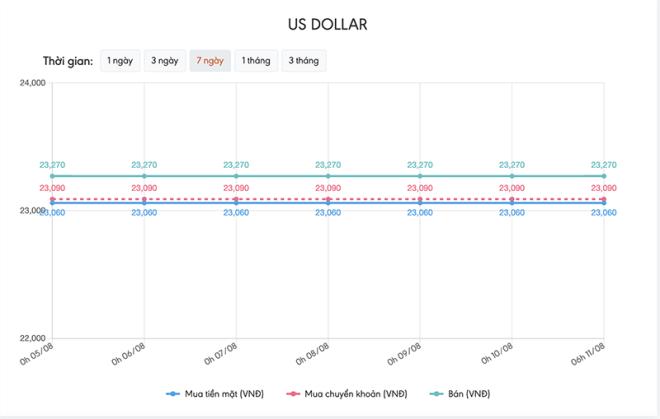Switch to the 3 ngày range
Screen dimensions: 660x419
(165, 61)
